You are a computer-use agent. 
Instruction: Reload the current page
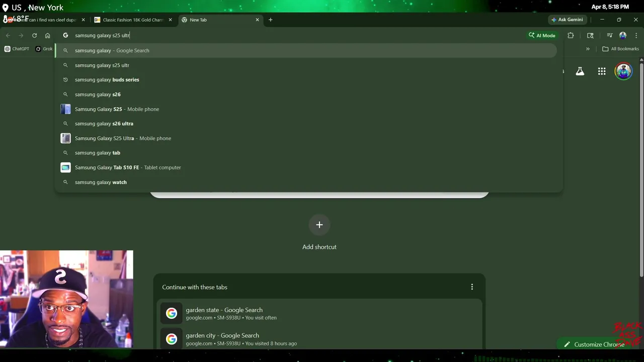pyautogui.click(x=34, y=35)
